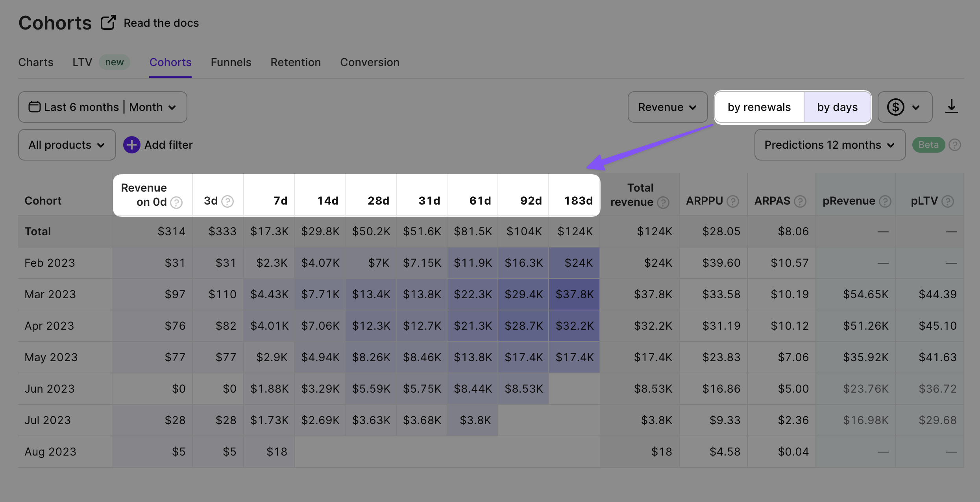Switch view to by renewals
The width and height of the screenshot is (980, 502).
click(x=759, y=107)
